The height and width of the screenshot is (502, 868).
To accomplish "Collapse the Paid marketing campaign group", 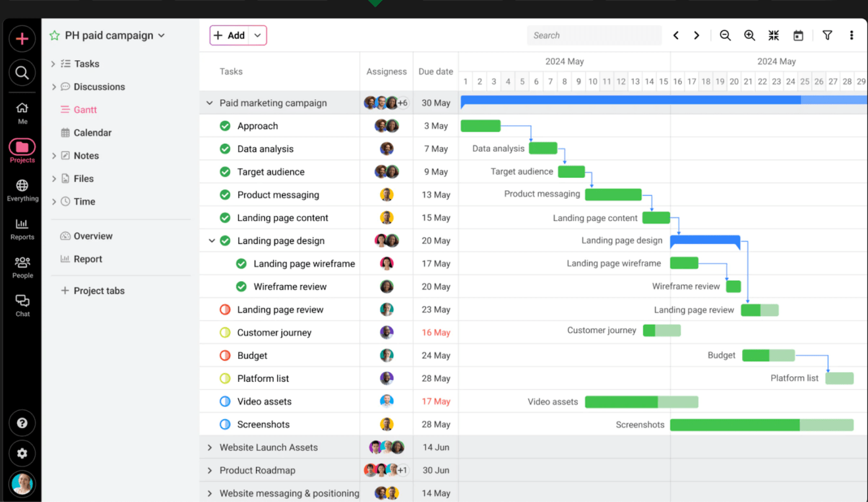I will (210, 103).
